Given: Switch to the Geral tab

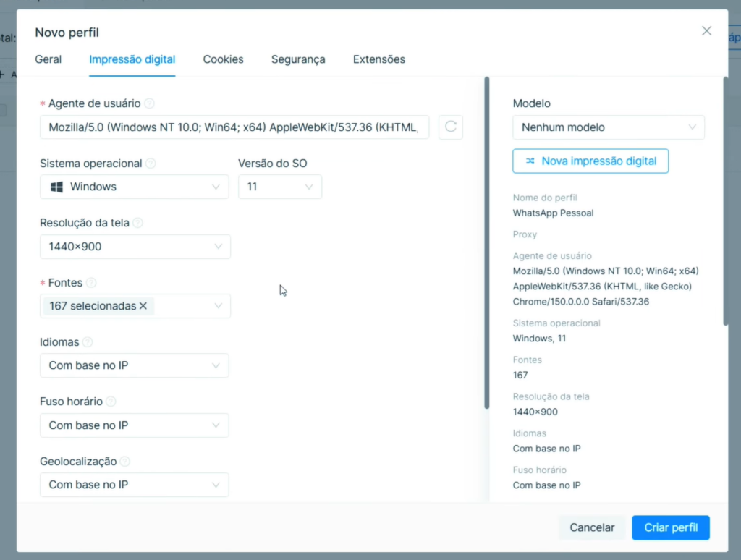Looking at the screenshot, I should [48, 59].
